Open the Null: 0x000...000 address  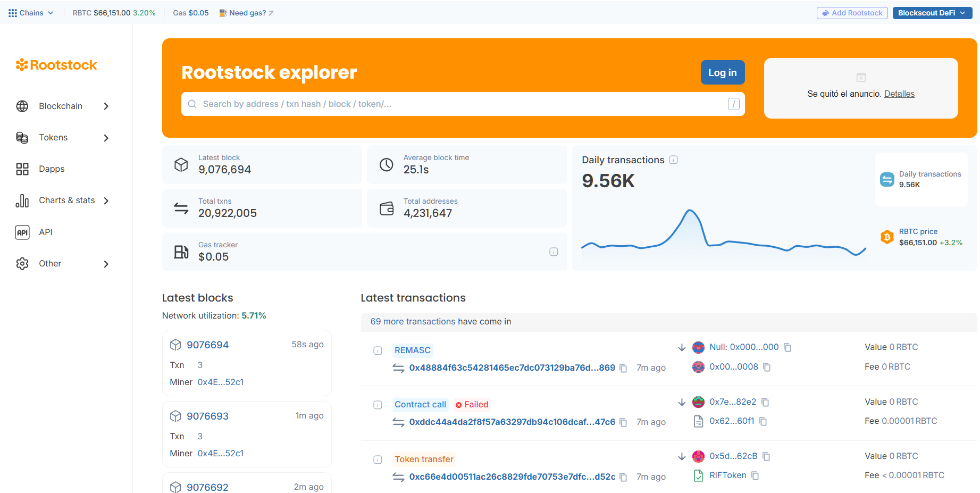coord(744,347)
